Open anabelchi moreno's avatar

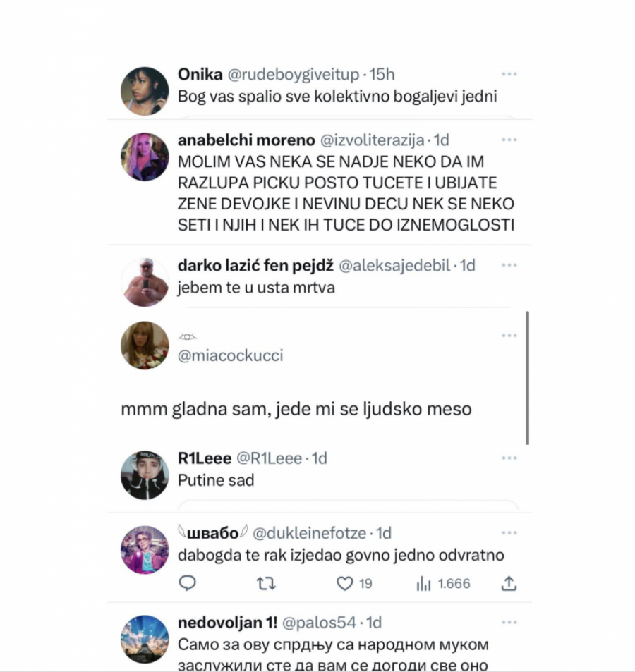tap(145, 157)
